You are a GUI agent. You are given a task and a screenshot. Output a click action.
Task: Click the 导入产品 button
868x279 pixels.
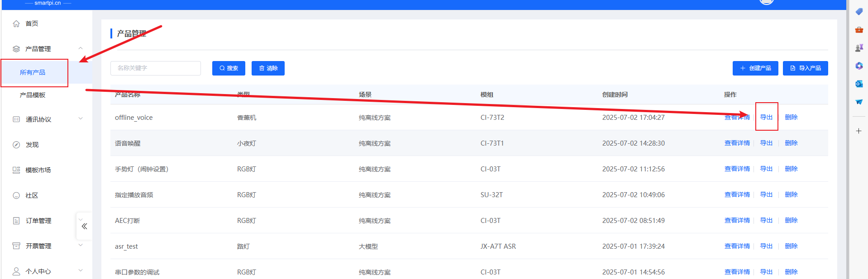click(805, 68)
